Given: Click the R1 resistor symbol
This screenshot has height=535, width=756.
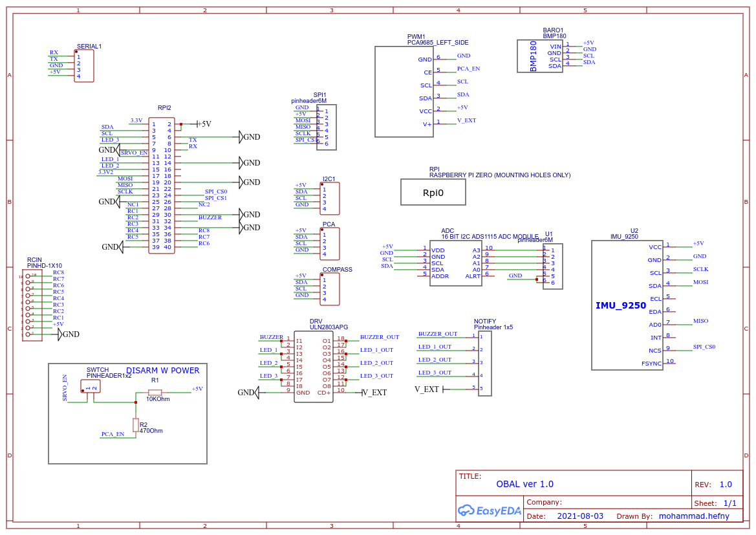Looking at the screenshot, I should [x=155, y=392].
